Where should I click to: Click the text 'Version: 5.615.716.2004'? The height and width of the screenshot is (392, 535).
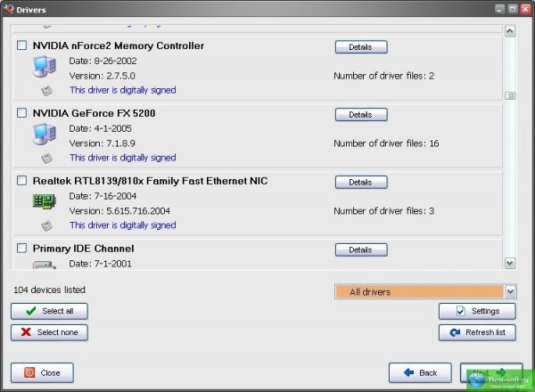coord(119,211)
